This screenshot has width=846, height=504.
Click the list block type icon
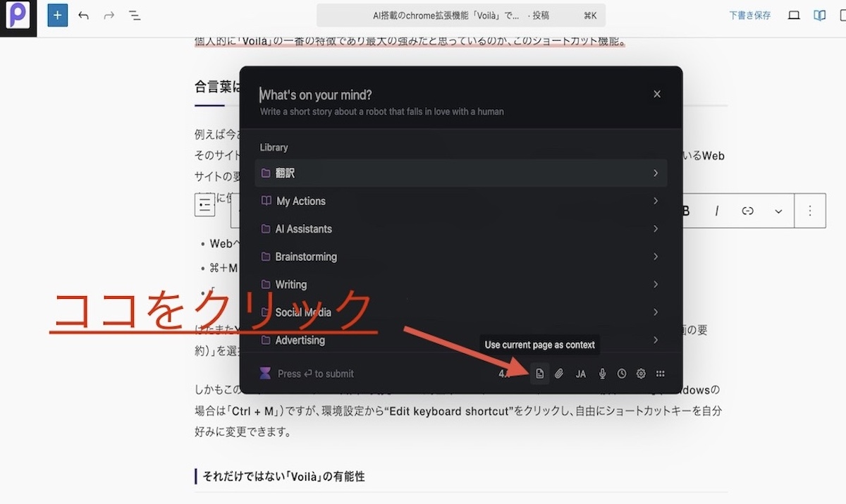tap(205, 205)
